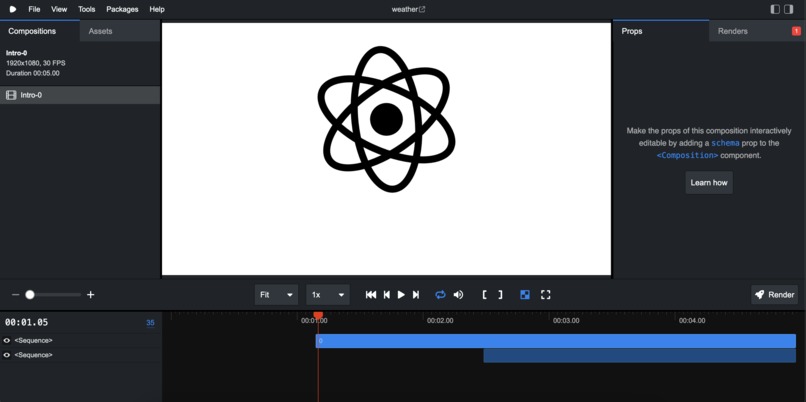Hide the second Sequence layer
Viewport: 806px width, 402px height.
coord(7,355)
